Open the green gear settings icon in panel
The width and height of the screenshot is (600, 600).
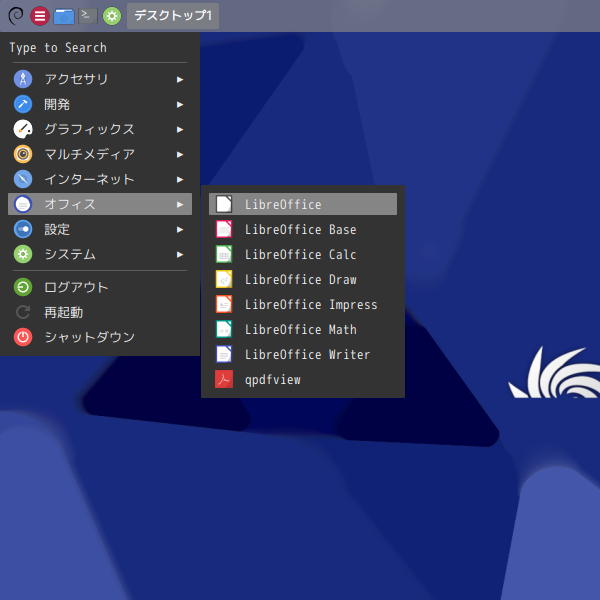112,16
